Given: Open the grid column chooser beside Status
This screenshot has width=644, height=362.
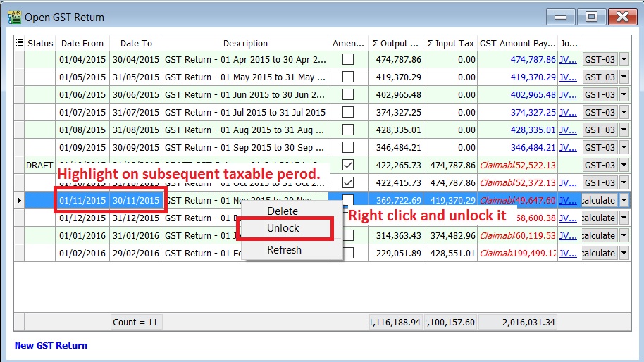Looking at the screenshot, I should pos(19,44).
